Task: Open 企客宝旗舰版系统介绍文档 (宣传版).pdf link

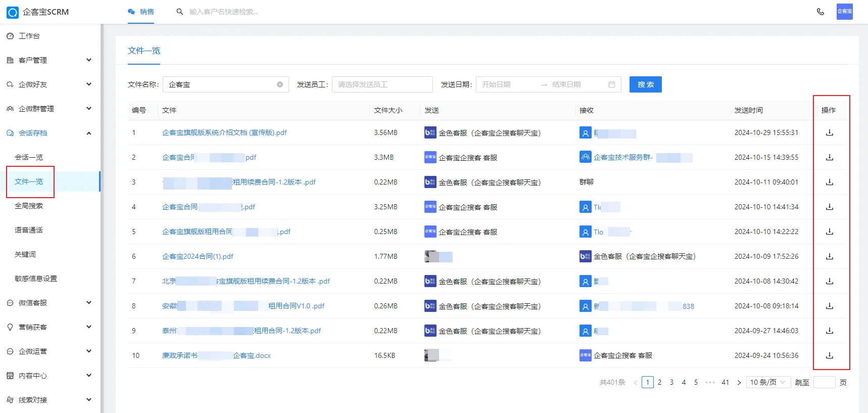Action: point(224,132)
